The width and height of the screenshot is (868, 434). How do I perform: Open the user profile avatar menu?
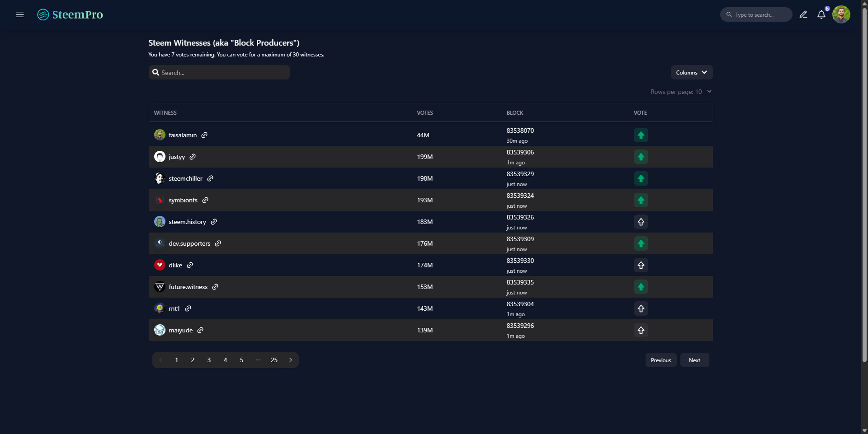pyautogui.click(x=841, y=14)
